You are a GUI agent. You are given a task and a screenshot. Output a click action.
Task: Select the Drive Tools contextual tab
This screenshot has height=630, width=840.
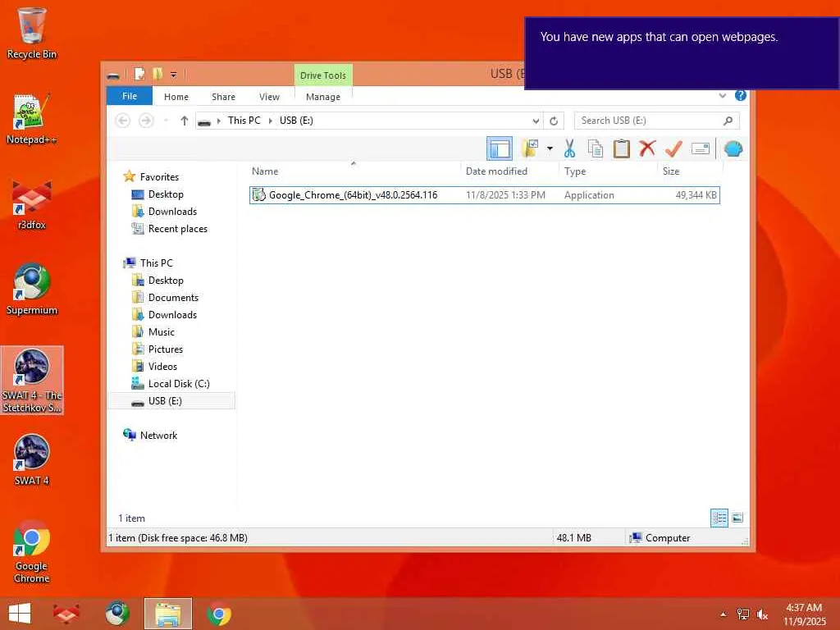tap(323, 75)
